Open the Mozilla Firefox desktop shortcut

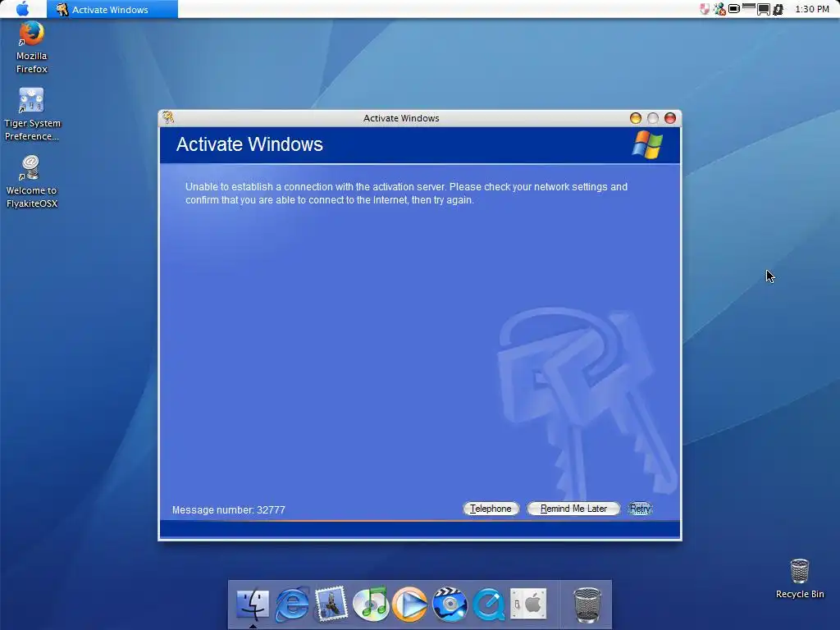click(x=32, y=47)
